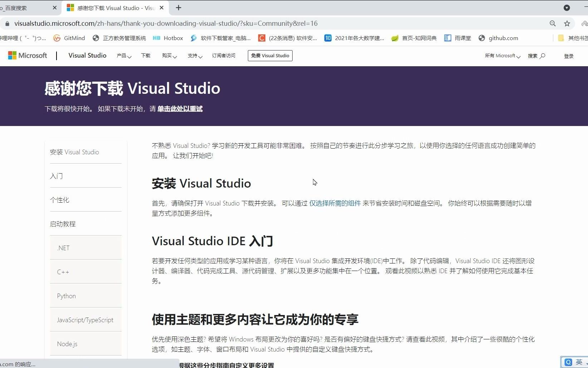The image size is (588, 368).
Task: Click the 安装 Visual Studio heading
Action: pos(201,183)
